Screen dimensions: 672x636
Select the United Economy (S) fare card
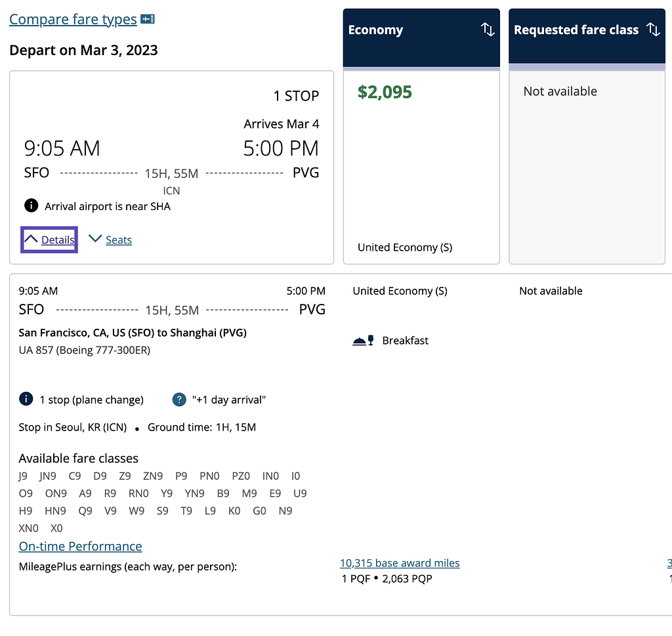pyautogui.click(x=421, y=167)
